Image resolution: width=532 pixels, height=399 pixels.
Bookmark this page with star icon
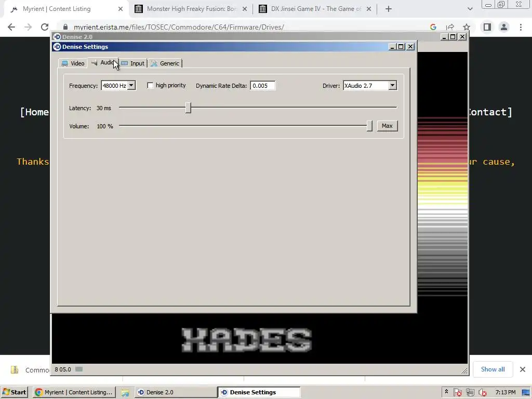[467, 27]
